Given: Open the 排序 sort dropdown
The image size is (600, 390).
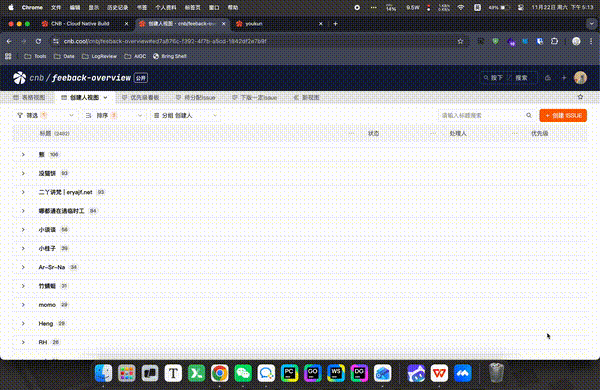Looking at the screenshot, I should tap(114, 115).
